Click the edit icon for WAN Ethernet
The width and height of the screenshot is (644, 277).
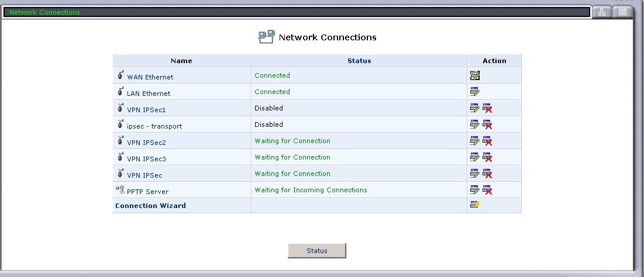(474, 75)
